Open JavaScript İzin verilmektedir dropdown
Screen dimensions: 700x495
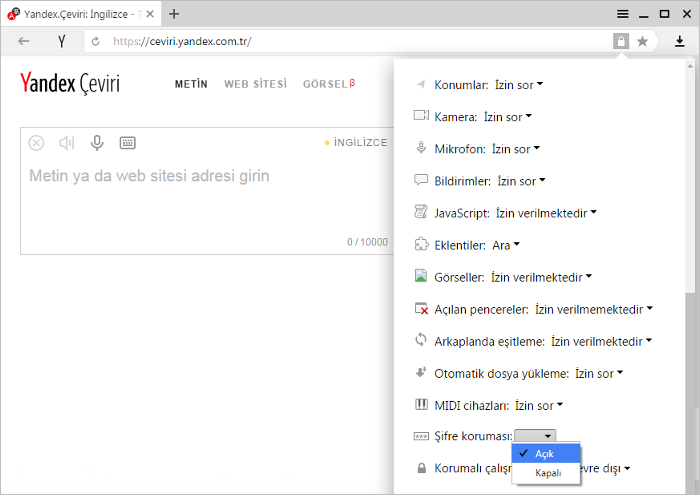[x=546, y=213]
